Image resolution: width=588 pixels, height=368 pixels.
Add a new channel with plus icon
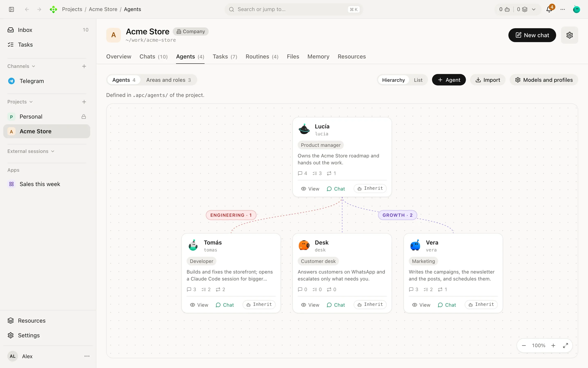pos(84,66)
